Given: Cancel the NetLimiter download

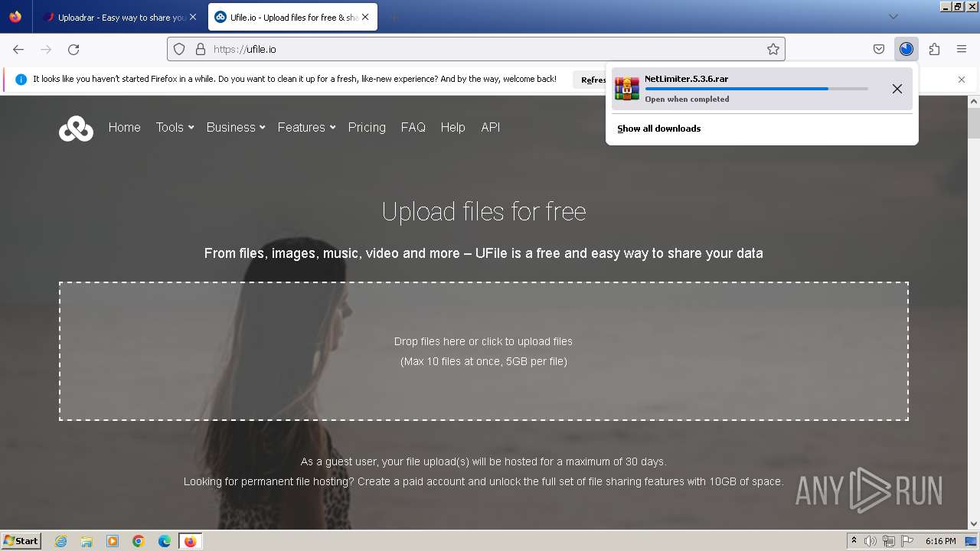Looking at the screenshot, I should (897, 89).
